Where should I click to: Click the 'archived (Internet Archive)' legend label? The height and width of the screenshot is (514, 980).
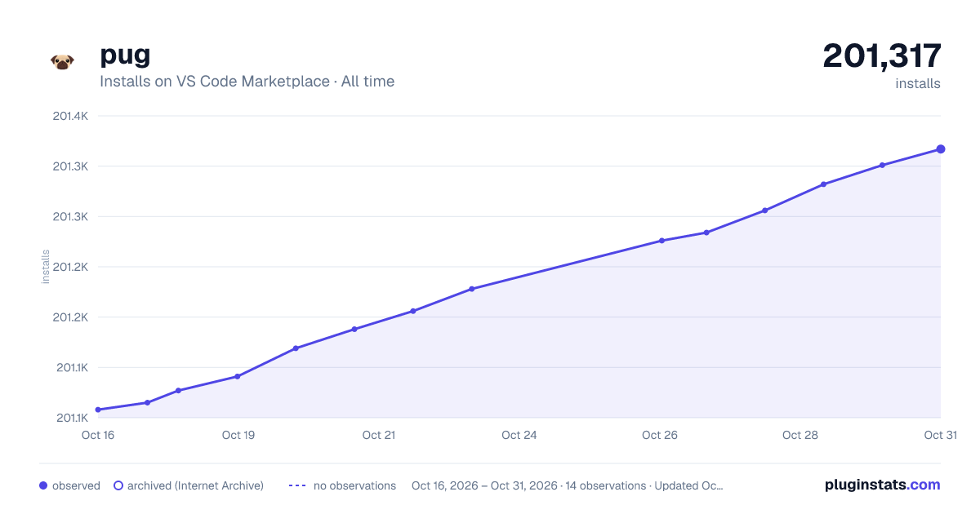195,485
